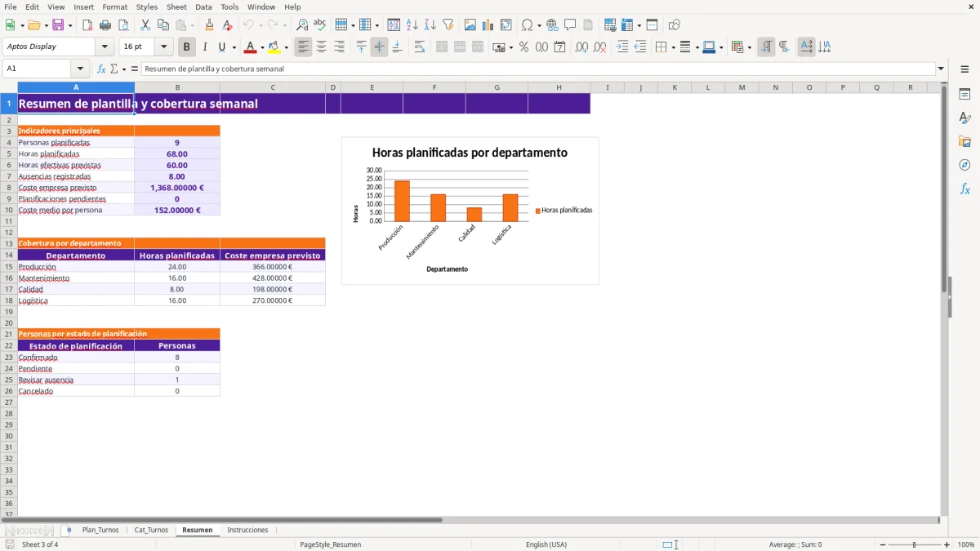Export directly as PDF
Screen dimensions: 980x551
(x=87, y=25)
